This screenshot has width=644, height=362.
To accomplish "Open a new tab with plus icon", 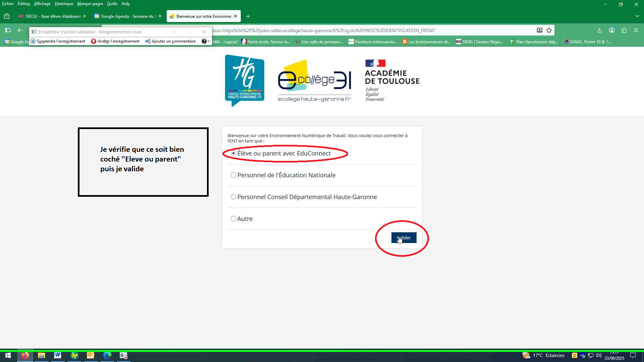I will click(248, 16).
